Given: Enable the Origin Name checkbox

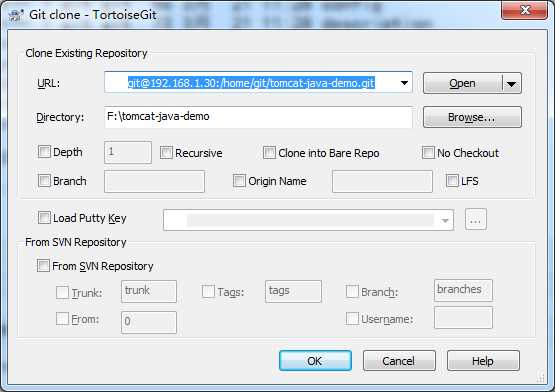Looking at the screenshot, I should coord(239,181).
